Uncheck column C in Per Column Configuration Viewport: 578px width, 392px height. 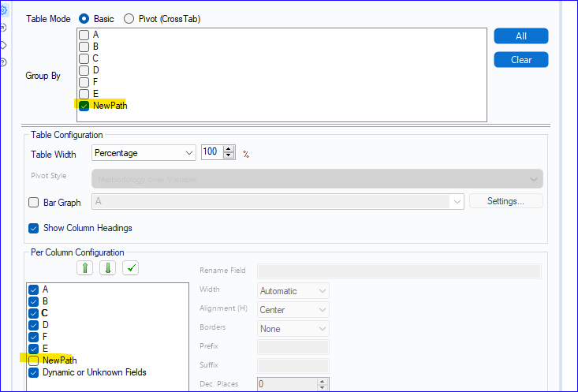click(x=34, y=313)
